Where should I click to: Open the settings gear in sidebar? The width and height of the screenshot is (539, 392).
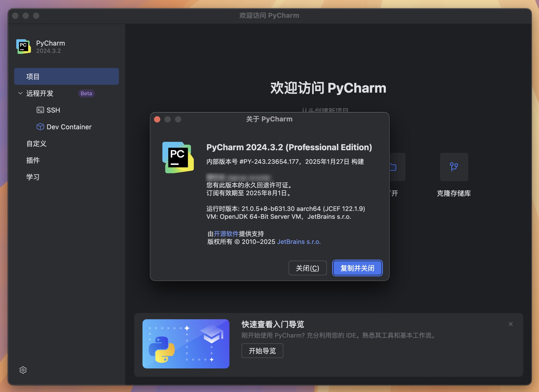tap(23, 370)
